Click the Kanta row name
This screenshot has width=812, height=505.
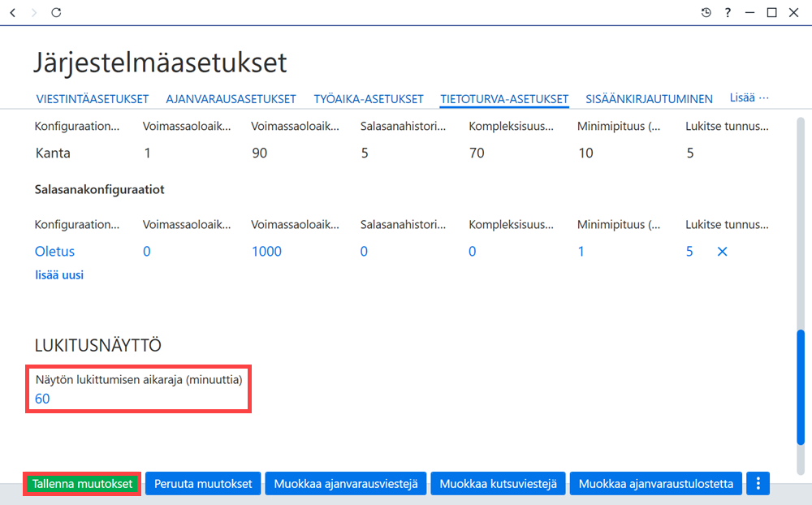[53, 153]
